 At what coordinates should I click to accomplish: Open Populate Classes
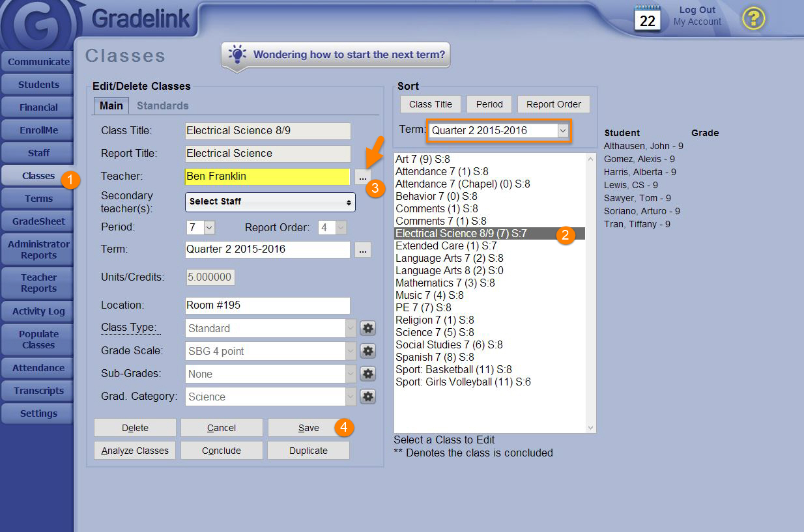coord(38,339)
